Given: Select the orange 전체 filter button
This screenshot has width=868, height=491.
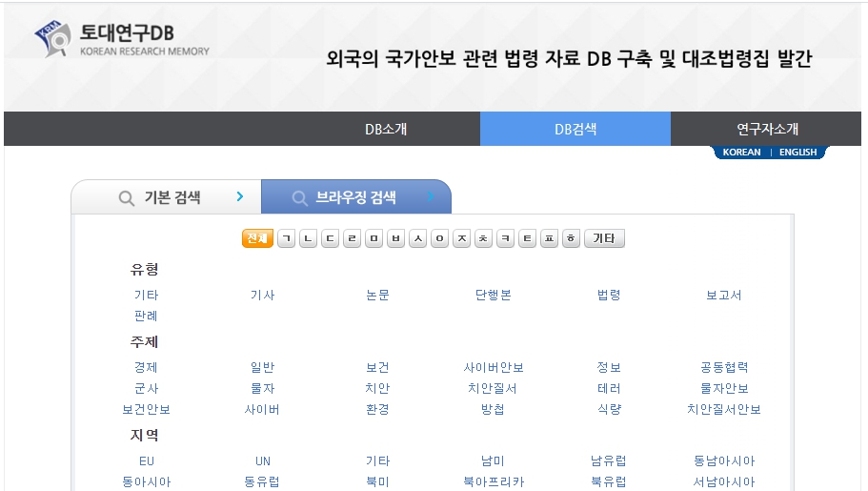Looking at the screenshot, I should point(257,239).
